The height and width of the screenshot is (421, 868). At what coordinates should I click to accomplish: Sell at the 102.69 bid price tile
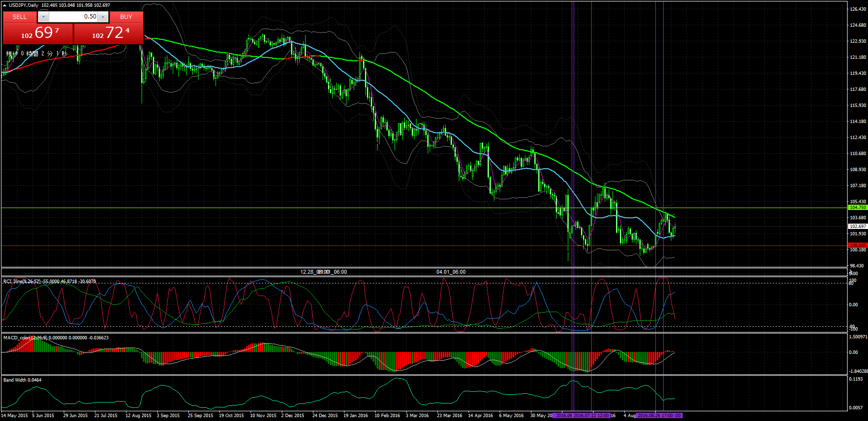pyautogui.click(x=38, y=34)
